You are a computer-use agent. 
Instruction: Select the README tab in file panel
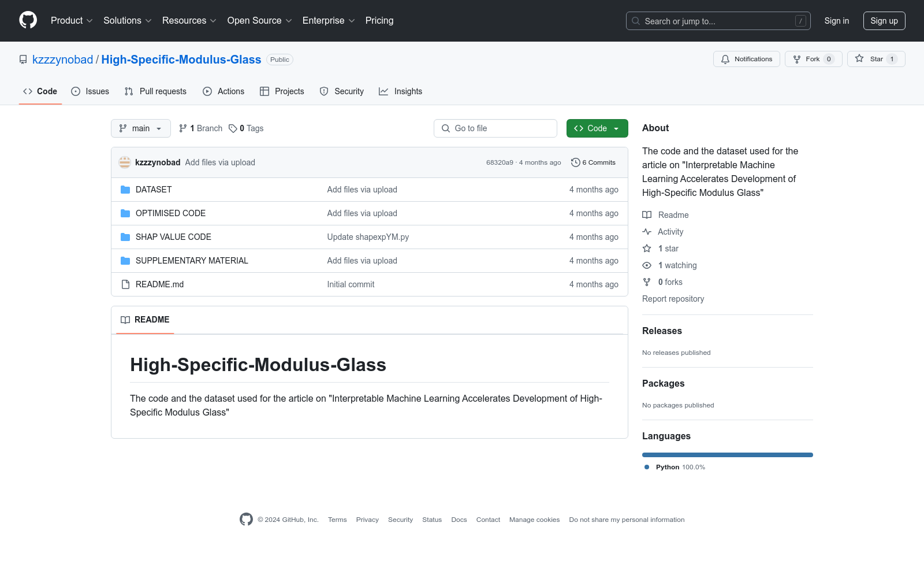tap(145, 320)
